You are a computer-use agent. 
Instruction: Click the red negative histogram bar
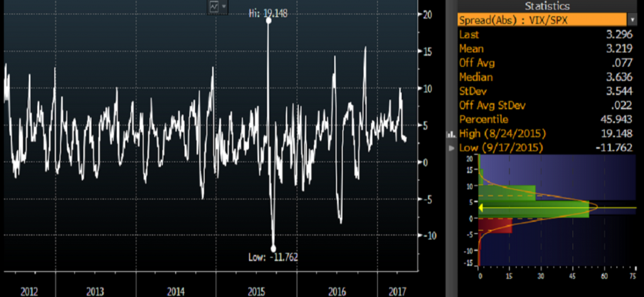tap(497, 225)
